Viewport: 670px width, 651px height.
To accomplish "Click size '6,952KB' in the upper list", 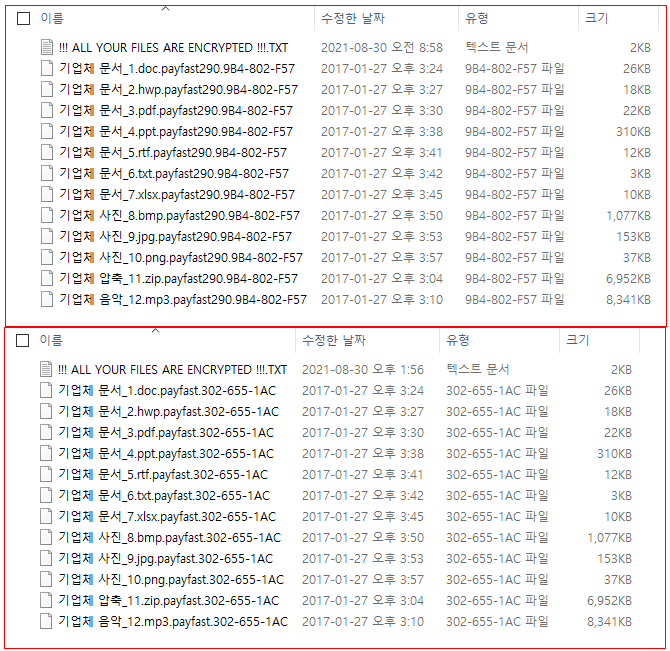I will [x=628, y=279].
